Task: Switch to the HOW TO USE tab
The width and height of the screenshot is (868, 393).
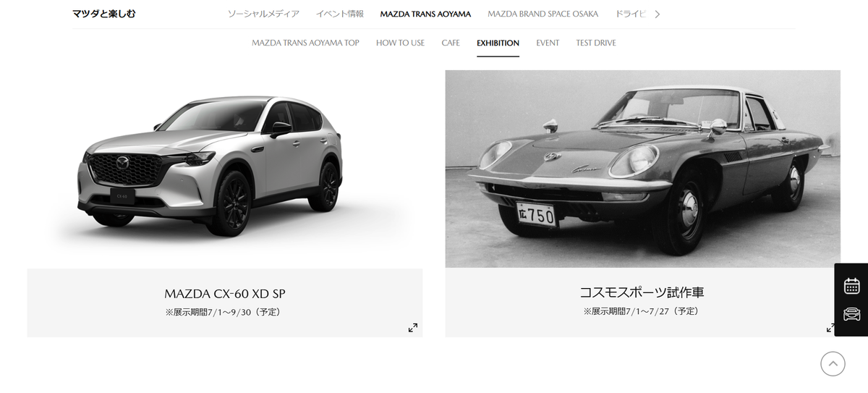Action: [400, 43]
